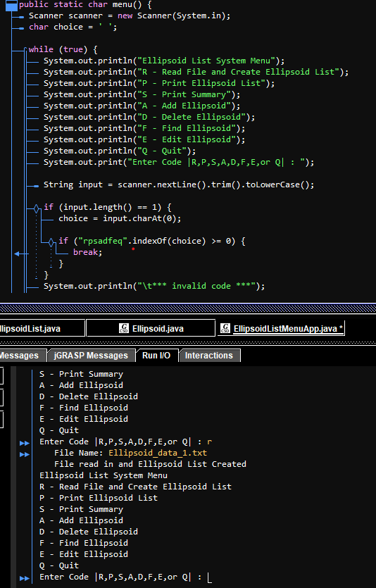The height and width of the screenshot is (588, 376).
Task: Select the Run I/O tab
Action: click(156, 355)
